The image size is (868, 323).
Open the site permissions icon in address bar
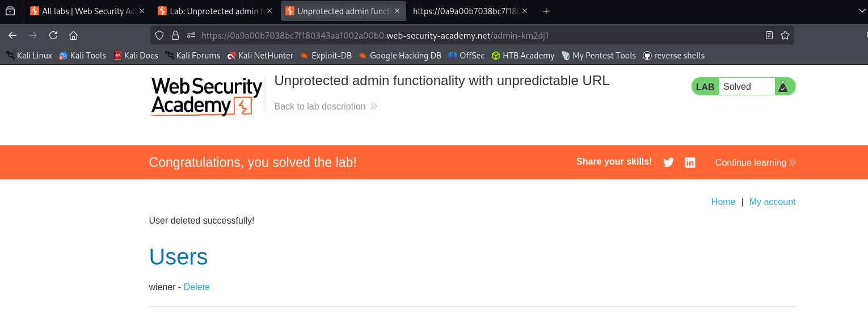click(x=191, y=35)
